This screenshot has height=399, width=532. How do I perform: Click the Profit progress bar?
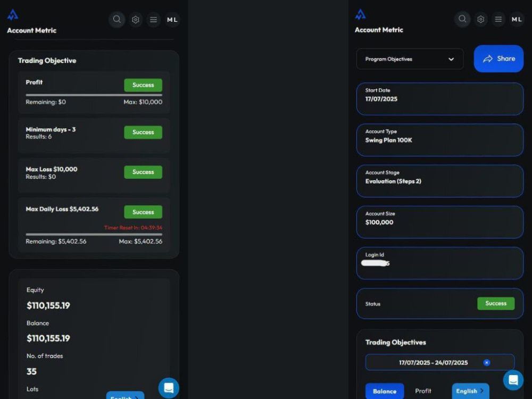[94, 95]
